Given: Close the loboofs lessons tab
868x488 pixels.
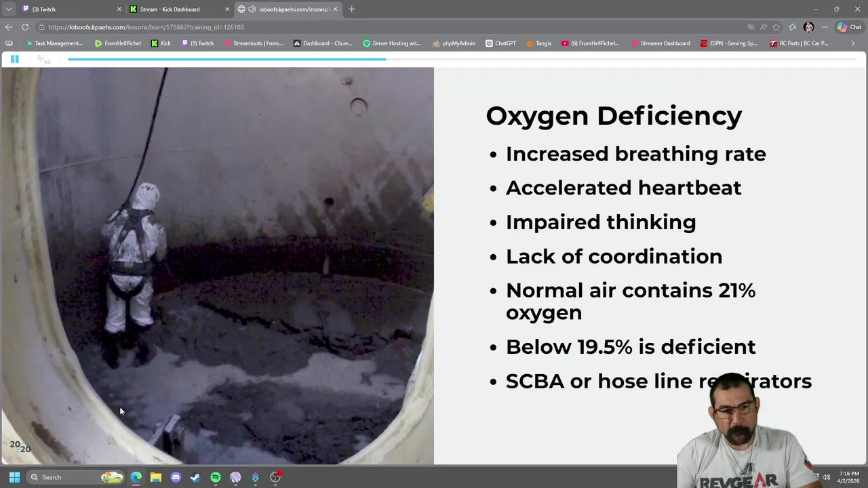Looking at the screenshot, I should pyautogui.click(x=335, y=9).
